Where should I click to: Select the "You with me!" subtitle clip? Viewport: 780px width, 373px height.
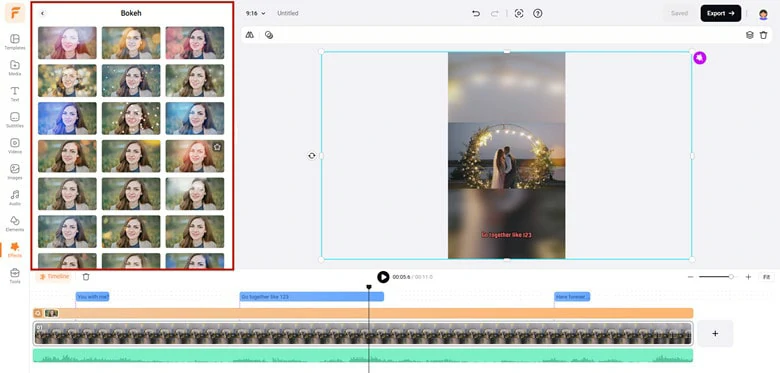tap(92, 296)
